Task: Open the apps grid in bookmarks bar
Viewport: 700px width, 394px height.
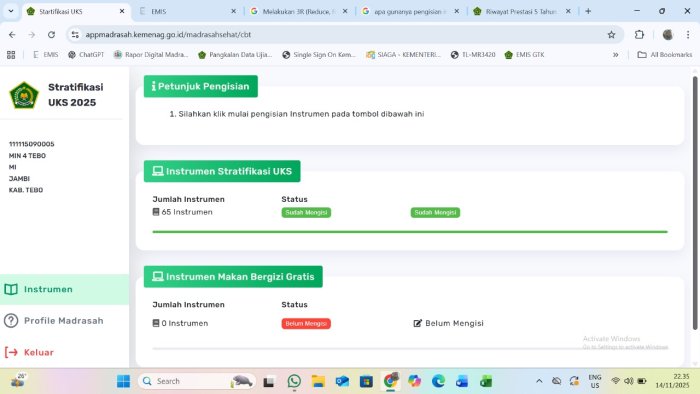Action: 11,55
